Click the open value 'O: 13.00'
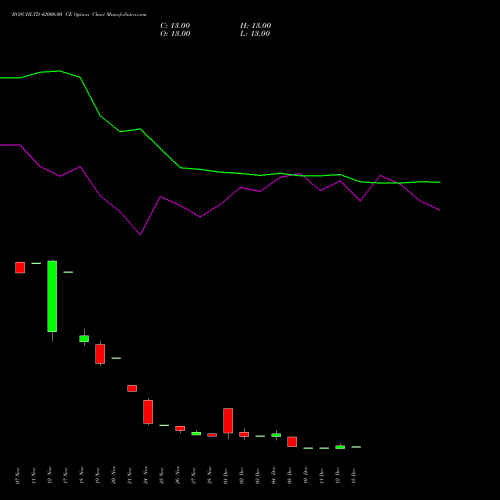The height and width of the screenshot is (500, 500). [x=175, y=34]
